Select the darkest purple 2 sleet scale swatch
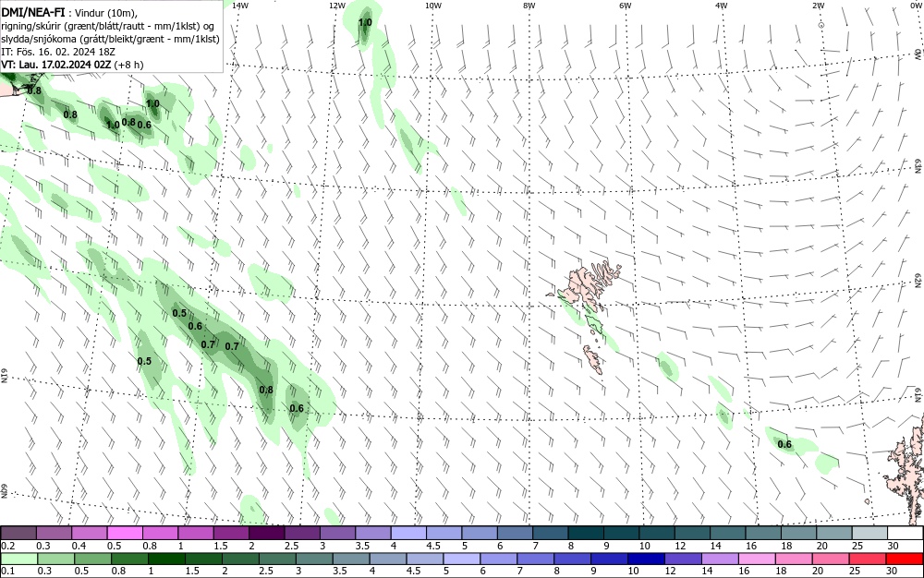 click(267, 533)
